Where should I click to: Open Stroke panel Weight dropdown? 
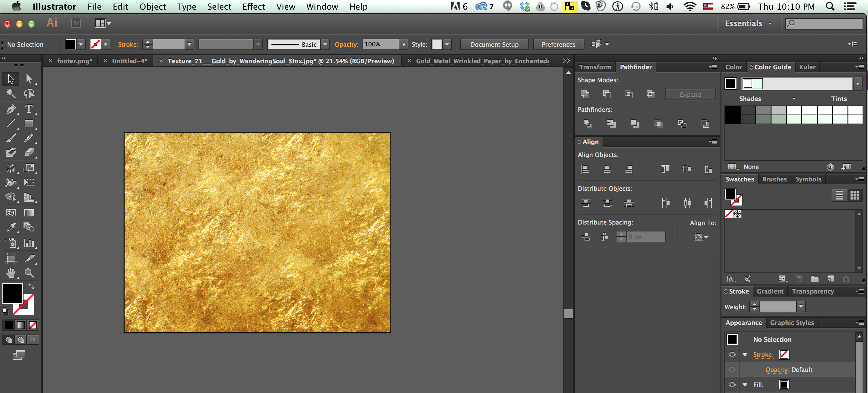[x=801, y=307]
